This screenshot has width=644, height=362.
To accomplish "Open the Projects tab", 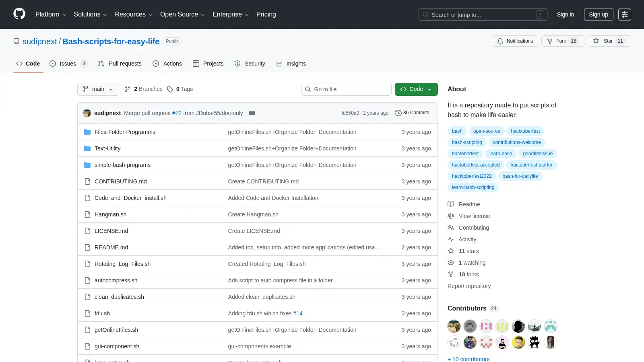I will (208, 64).
